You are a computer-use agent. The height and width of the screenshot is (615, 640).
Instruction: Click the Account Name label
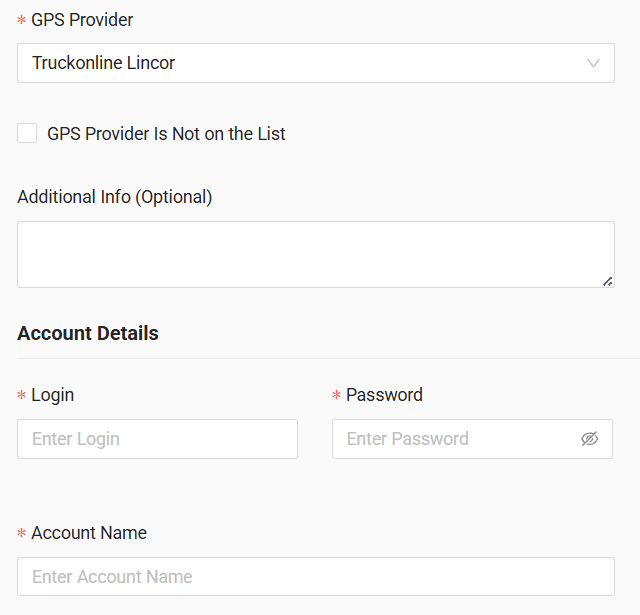coord(89,533)
